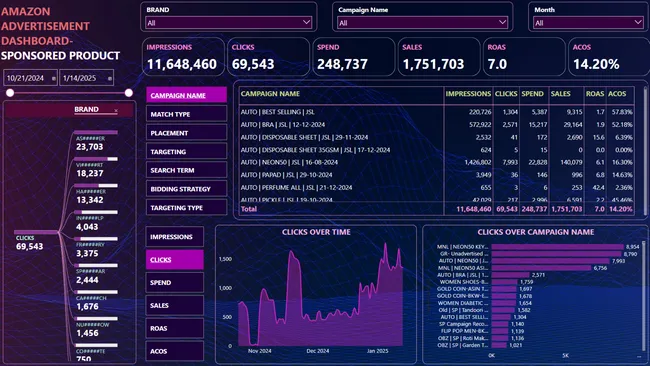Click the WOMEN SHOES-B bar with 1,759 clicks
This screenshot has height=366, width=650.
tap(504, 282)
